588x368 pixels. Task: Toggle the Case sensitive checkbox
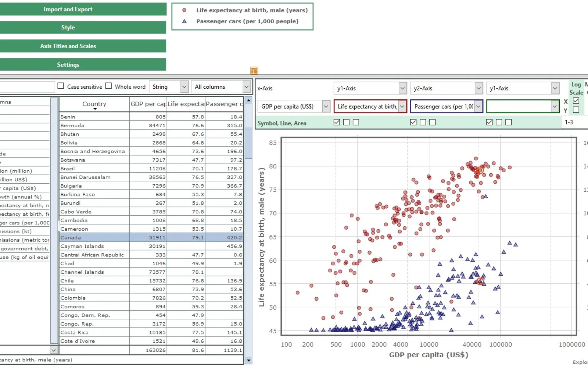click(61, 86)
